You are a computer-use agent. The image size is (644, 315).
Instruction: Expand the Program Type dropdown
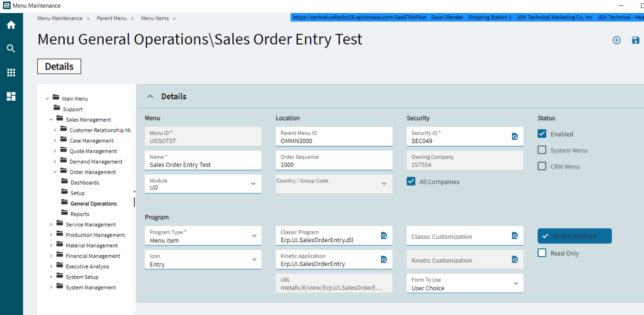point(254,236)
